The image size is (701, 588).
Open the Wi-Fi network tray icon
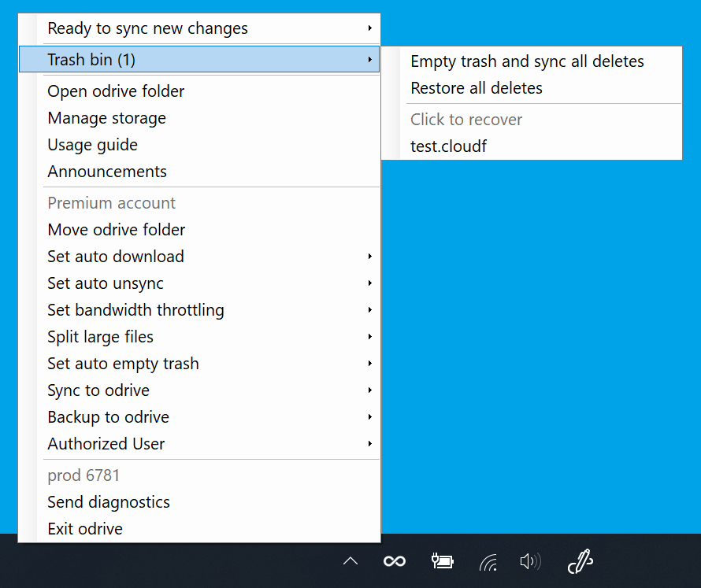(x=488, y=562)
